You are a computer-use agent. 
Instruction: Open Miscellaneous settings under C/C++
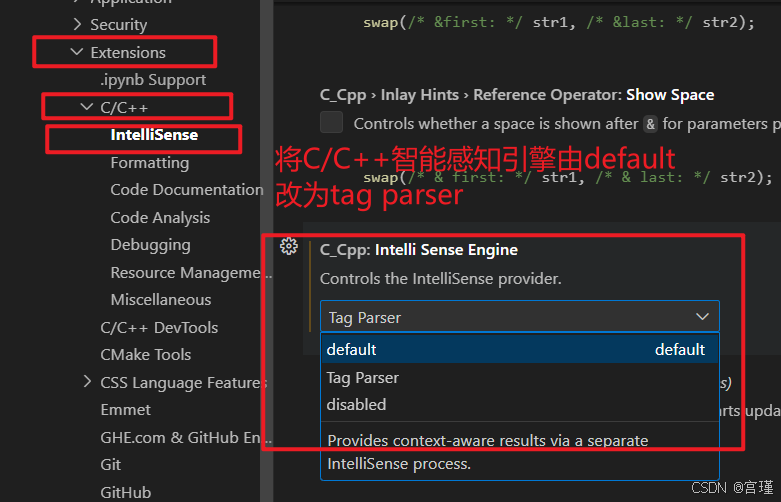(x=161, y=300)
